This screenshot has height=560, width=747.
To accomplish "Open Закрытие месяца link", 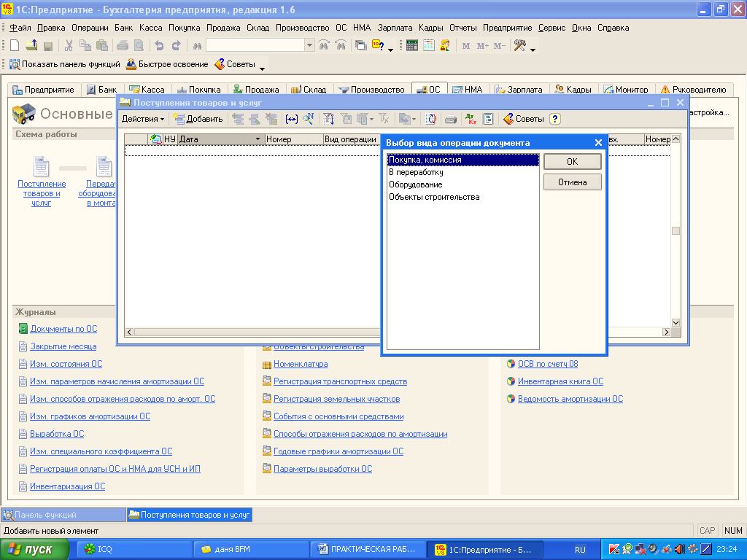I will point(63,346).
